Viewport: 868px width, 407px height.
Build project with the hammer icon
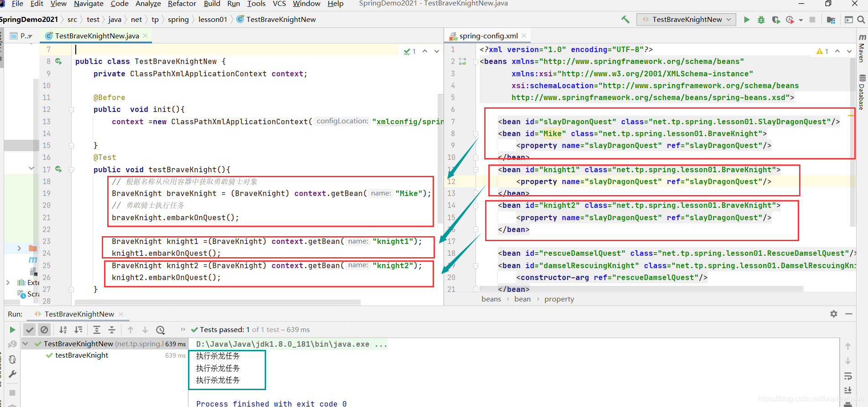(x=625, y=20)
